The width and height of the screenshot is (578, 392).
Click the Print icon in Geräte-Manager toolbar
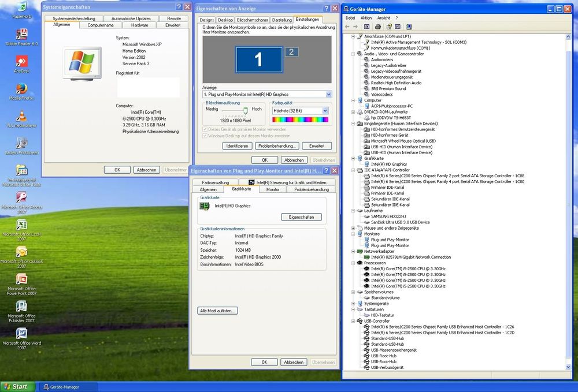pyautogui.click(x=378, y=27)
